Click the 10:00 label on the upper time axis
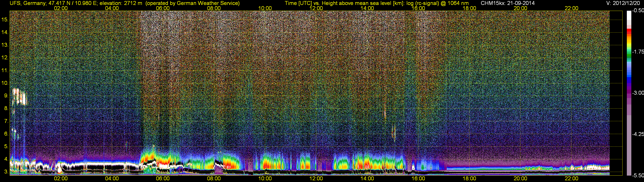The width and height of the screenshot is (644, 182). pyautogui.click(x=265, y=8)
